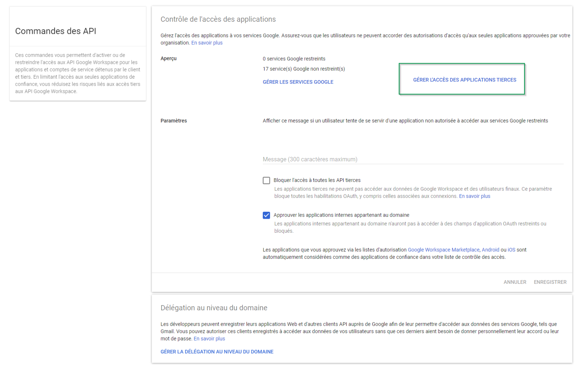Click the 17 service(s) Google non restreint(s) text

304,69
